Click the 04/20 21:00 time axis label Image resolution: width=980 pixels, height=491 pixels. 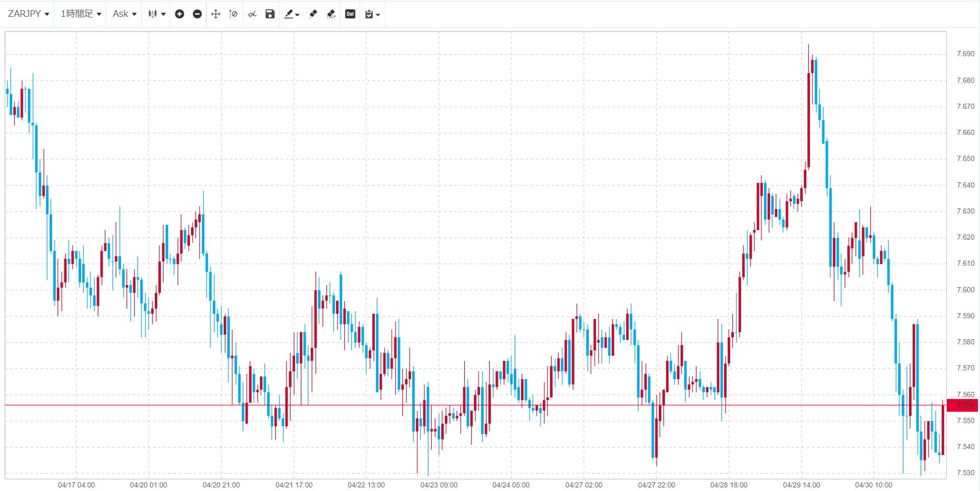pyautogui.click(x=221, y=485)
